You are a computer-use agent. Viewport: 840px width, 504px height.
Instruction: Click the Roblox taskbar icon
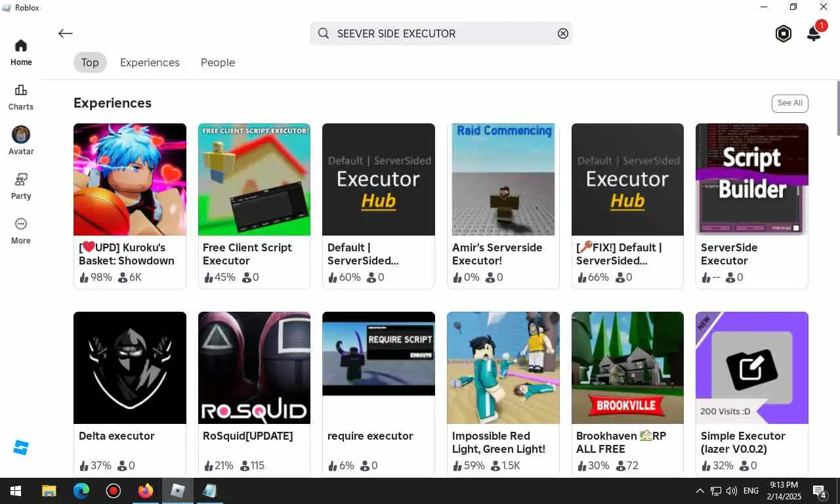coord(178,491)
